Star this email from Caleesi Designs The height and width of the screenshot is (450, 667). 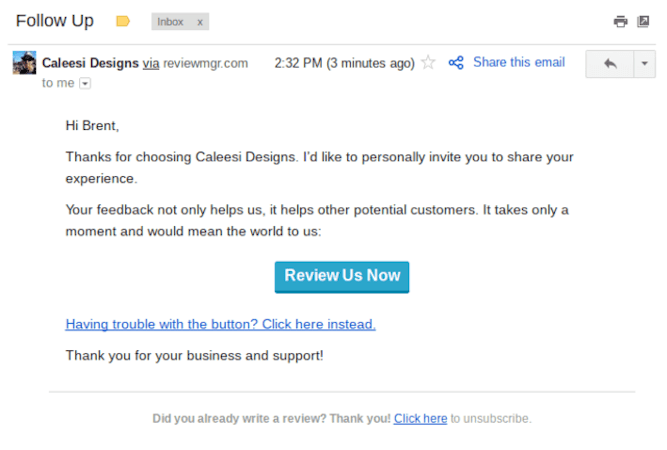429,63
